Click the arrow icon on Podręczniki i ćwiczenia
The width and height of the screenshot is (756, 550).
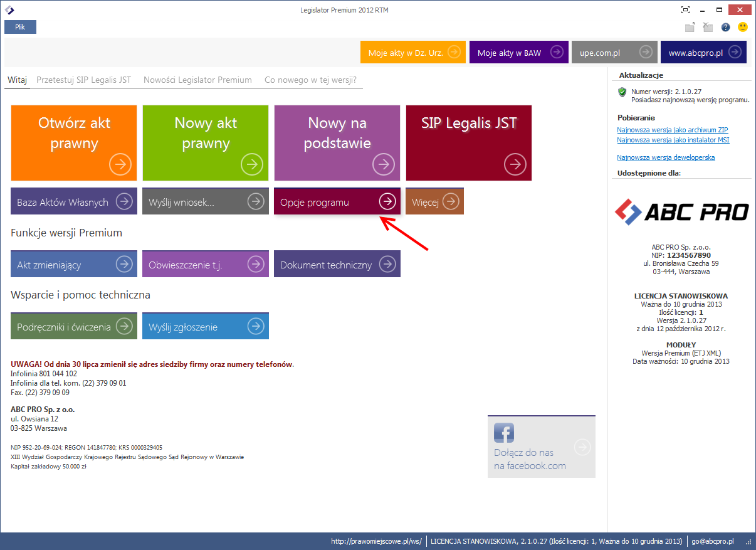click(125, 326)
